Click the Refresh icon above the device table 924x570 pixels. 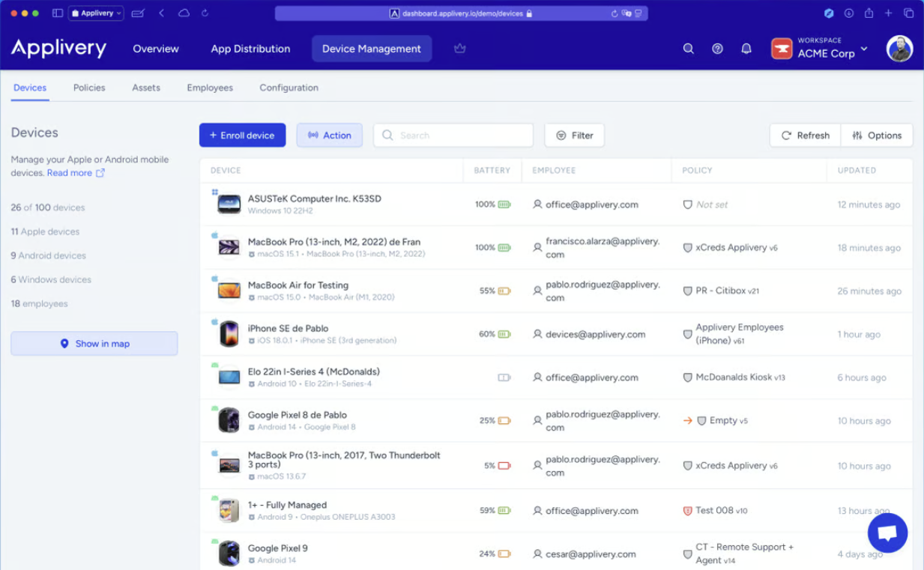coord(788,136)
